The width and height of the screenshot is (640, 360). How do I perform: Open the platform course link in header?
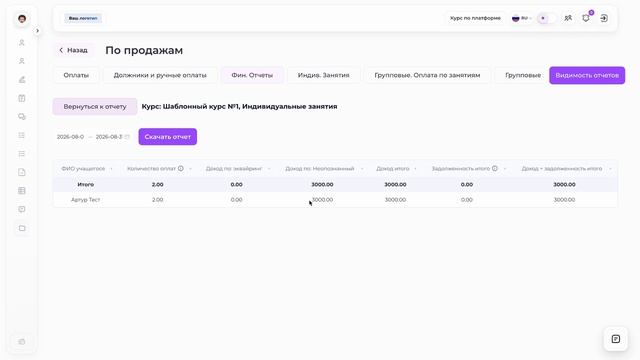(x=475, y=18)
